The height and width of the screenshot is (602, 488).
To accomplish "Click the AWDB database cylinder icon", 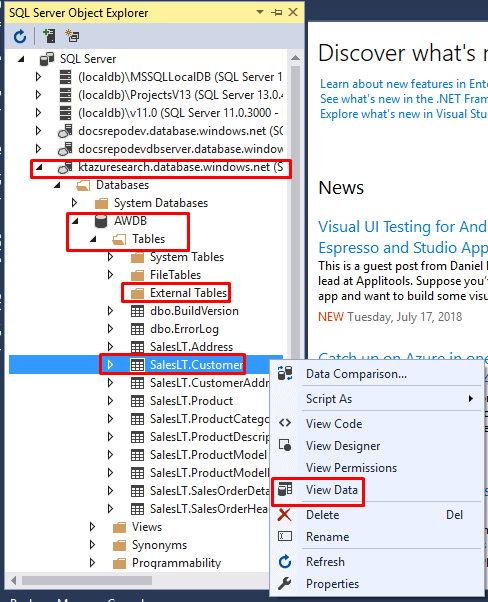I will tap(101, 221).
